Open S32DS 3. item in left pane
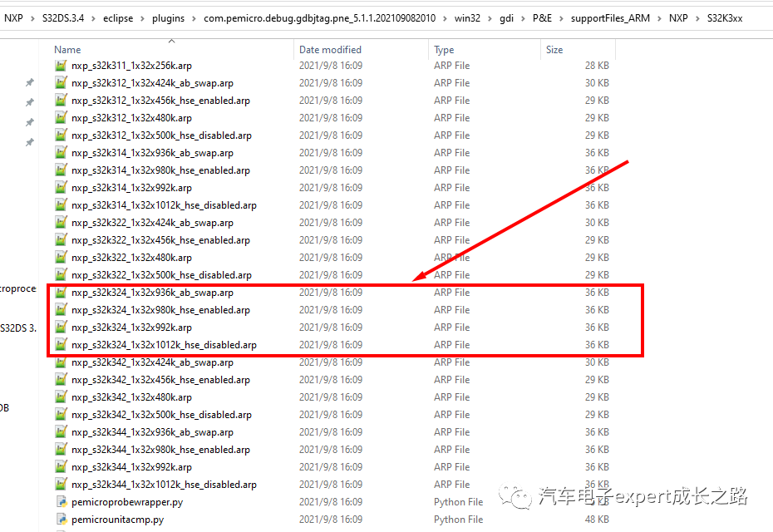Viewport: 773px width, 532px height. 18,328
